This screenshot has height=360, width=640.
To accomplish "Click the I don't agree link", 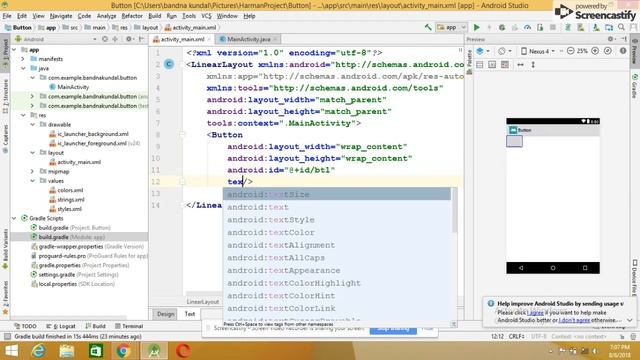I will [x=574, y=320].
